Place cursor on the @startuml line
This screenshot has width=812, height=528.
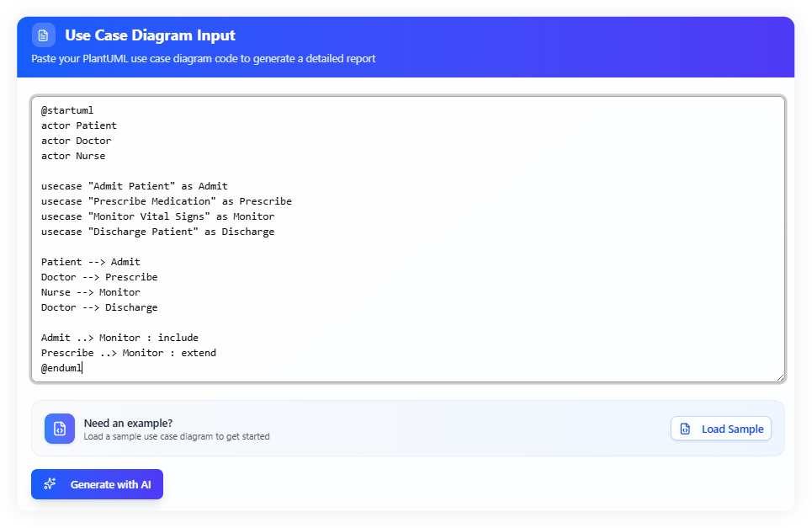pyautogui.click(x=67, y=110)
